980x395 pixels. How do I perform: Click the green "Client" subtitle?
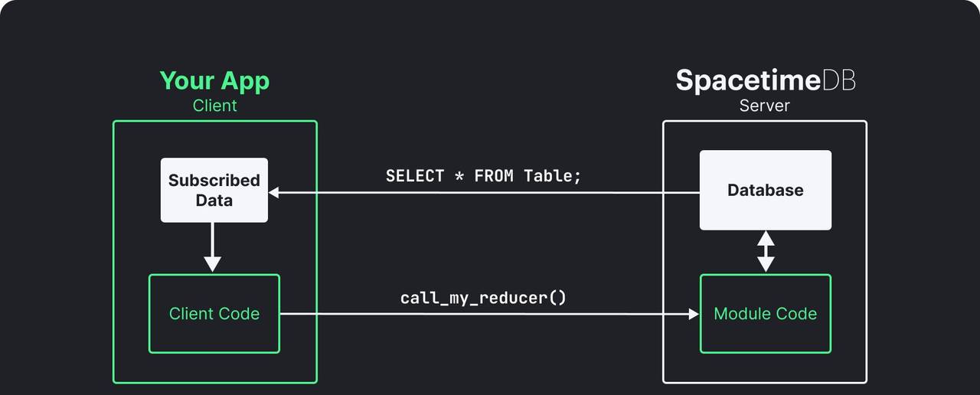pos(214,106)
